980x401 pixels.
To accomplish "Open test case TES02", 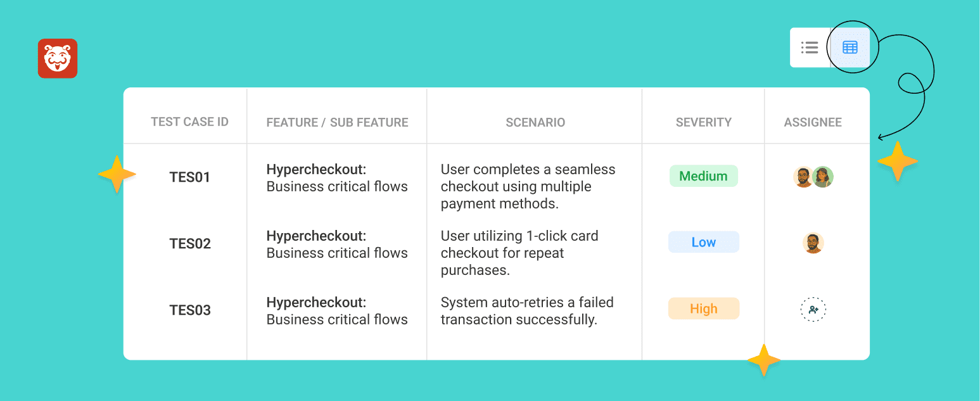I will click(x=189, y=244).
